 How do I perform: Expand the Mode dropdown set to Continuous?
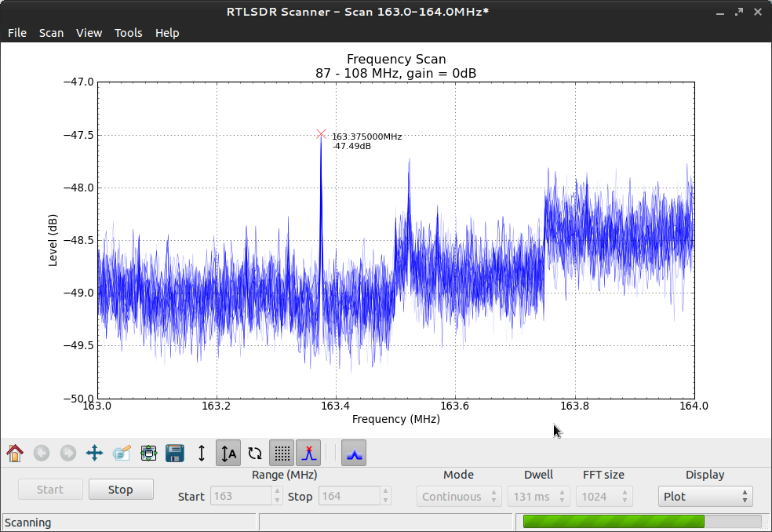[x=458, y=497]
